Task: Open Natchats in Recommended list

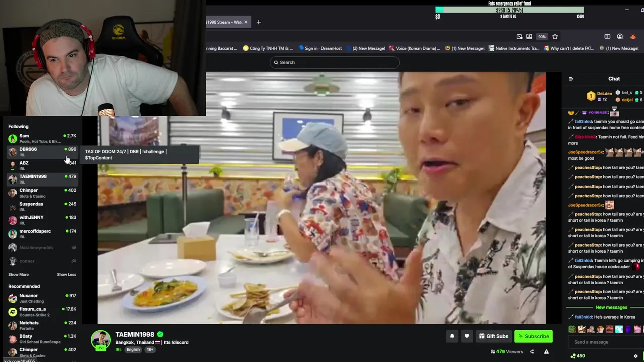Action: 42,325
